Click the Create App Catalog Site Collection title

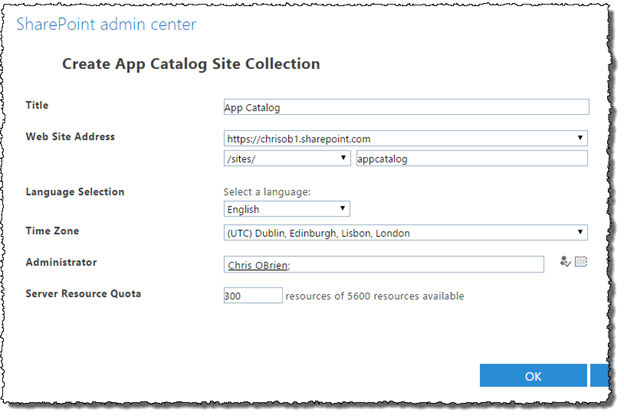coord(191,64)
